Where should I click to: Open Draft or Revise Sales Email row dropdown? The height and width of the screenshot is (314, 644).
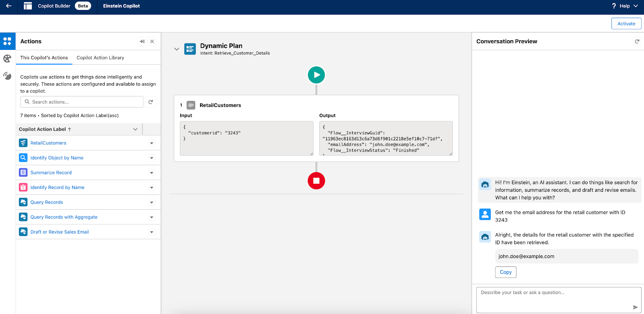(x=152, y=232)
